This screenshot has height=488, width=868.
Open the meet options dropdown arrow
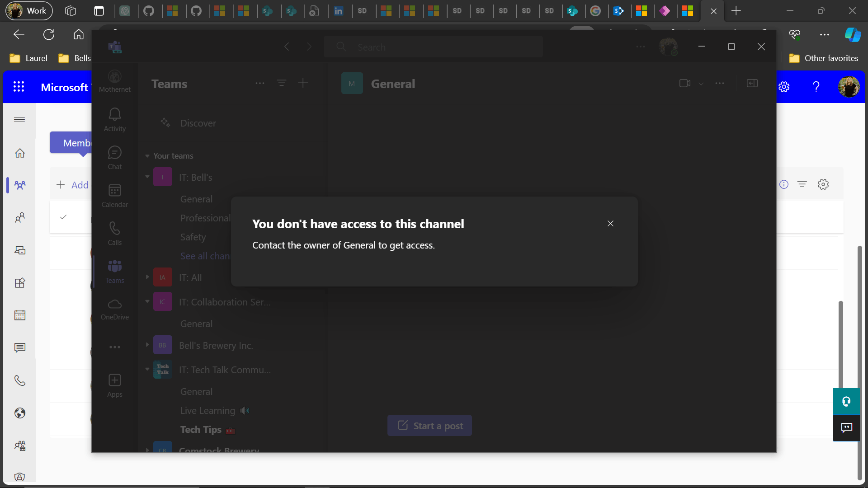tap(701, 84)
